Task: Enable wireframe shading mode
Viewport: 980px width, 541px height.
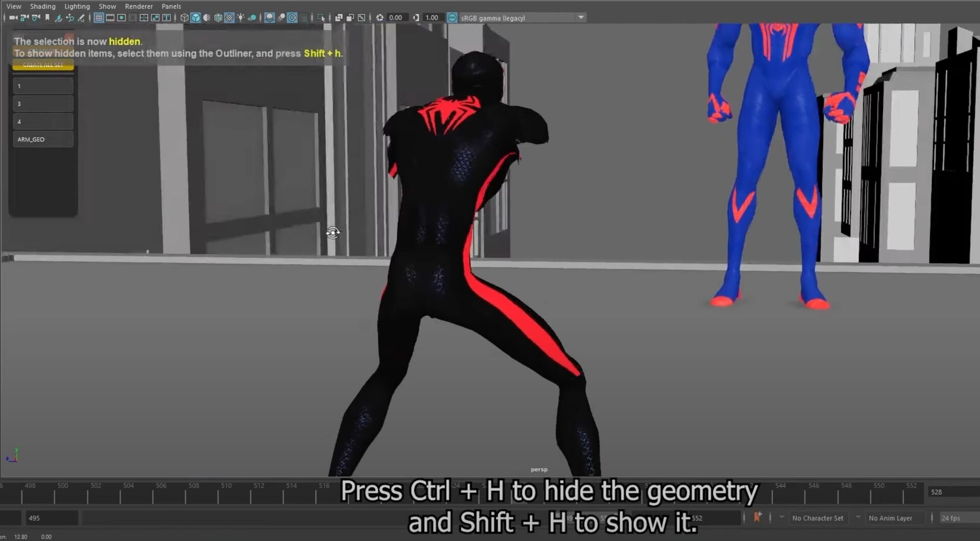Action: (x=184, y=18)
